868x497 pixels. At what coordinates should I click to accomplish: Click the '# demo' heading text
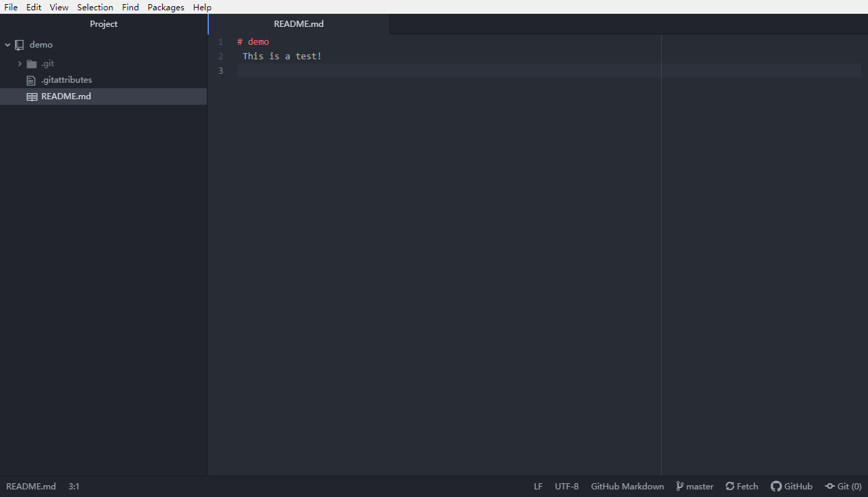(x=253, y=42)
